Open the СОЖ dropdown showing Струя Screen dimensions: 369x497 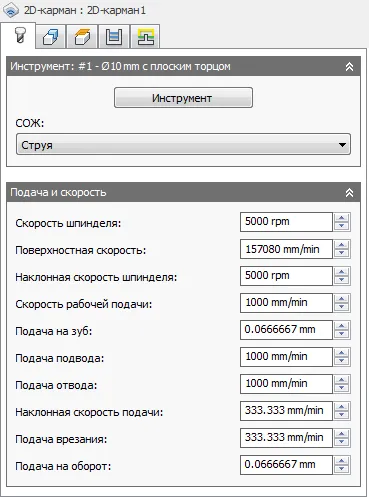point(183,144)
